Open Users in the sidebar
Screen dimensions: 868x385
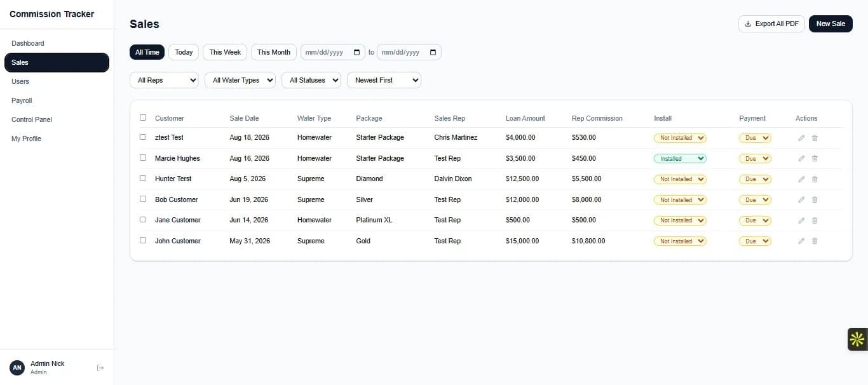57,81
